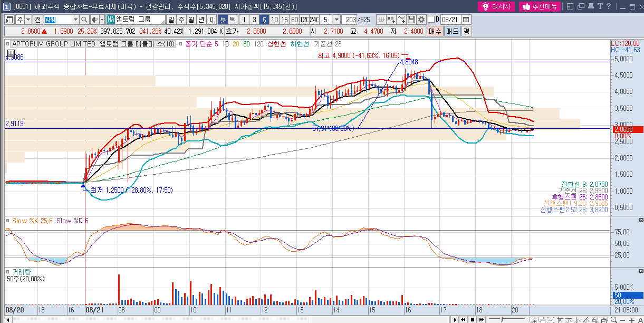The image size is (644, 323).
Task: Choose the 10-minute interval button
Action: tap(274, 20)
